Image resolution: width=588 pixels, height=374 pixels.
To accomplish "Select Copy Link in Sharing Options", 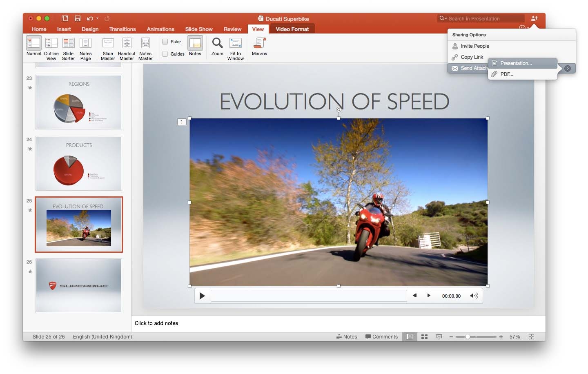I will point(472,57).
